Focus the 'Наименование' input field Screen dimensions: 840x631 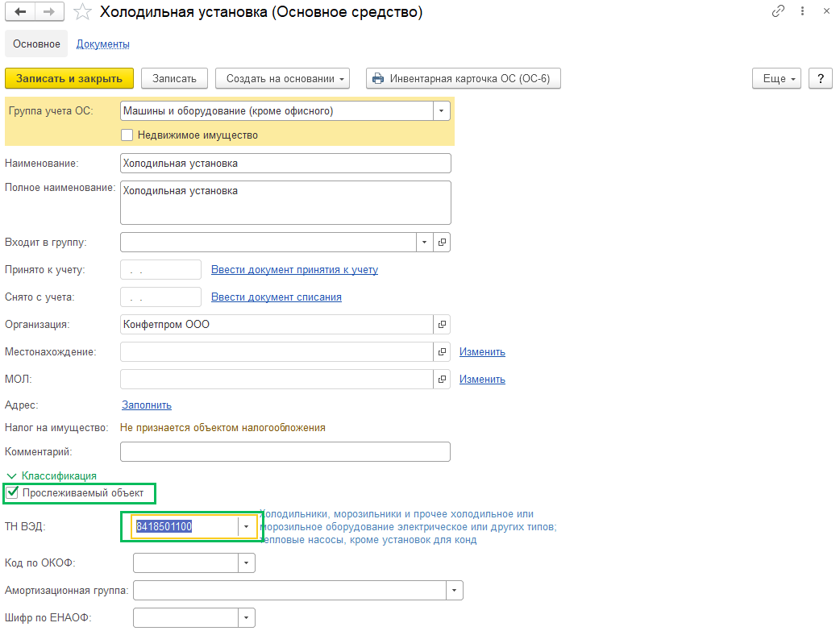coord(285,164)
